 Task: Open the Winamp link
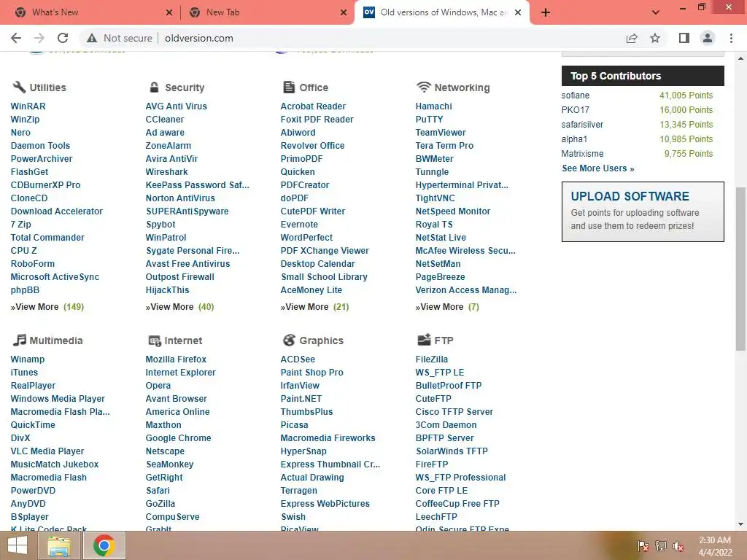pos(28,359)
